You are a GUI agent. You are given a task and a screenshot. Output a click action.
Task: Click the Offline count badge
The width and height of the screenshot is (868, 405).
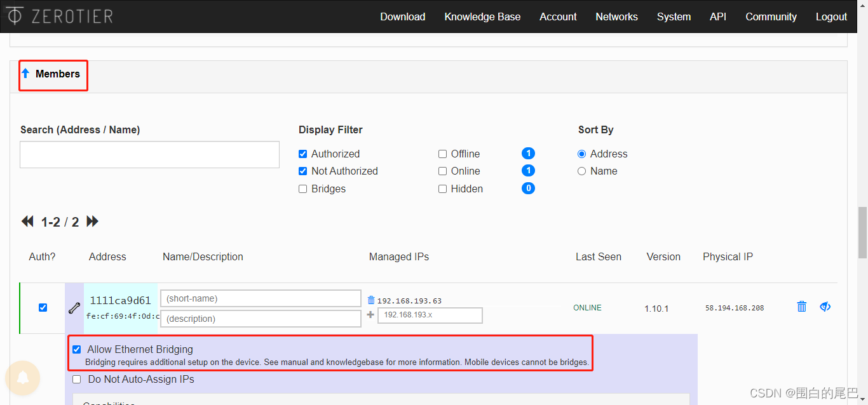pyautogui.click(x=528, y=154)
